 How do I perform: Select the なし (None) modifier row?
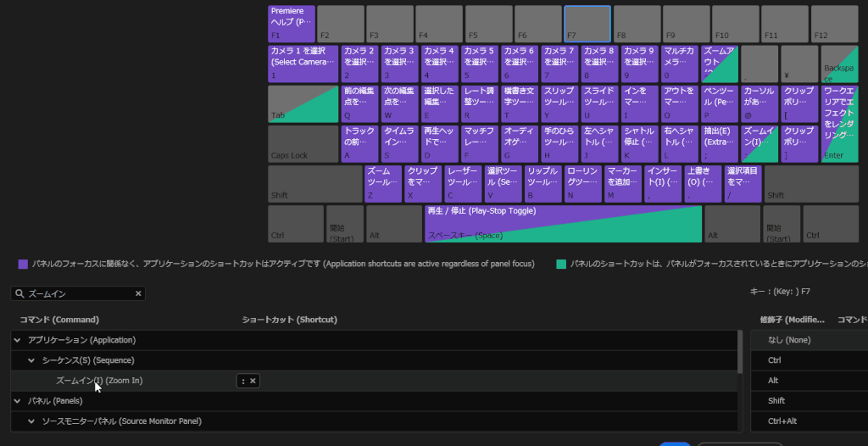(x=810, y=340)
